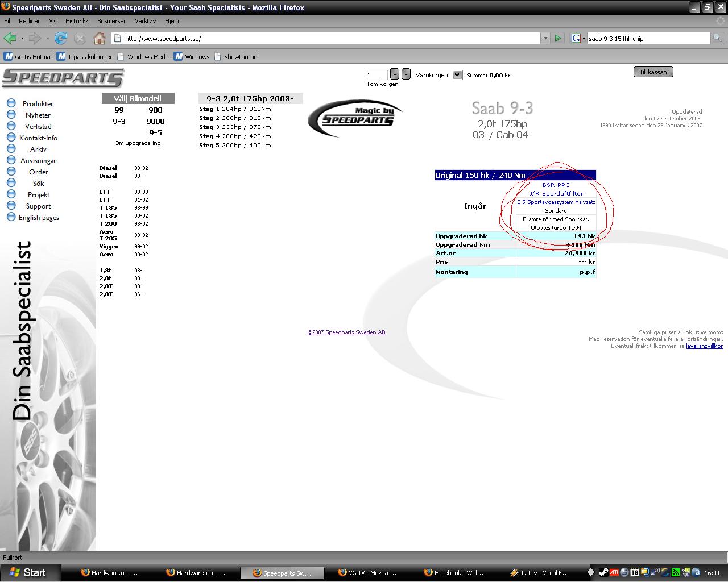The height and width of the screenshot is (582, 728).
Task: Select Steg 3 233hp / 370Nm
Action: click(x=235, y=127)
